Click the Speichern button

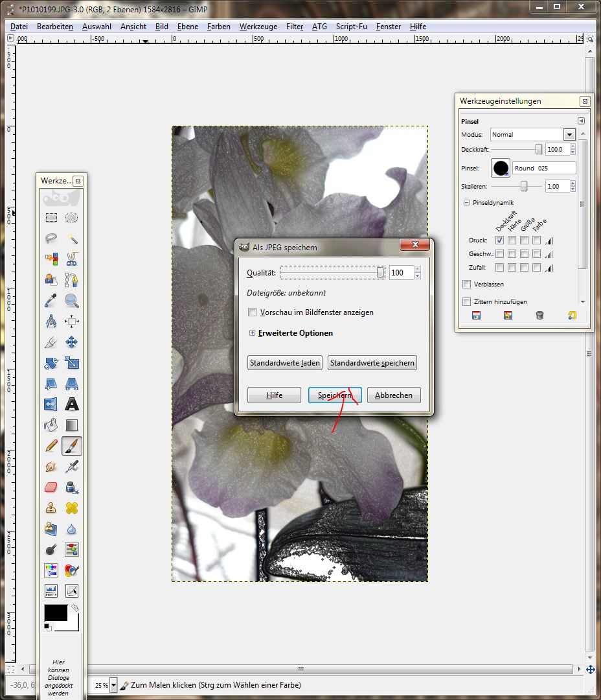[335, 395]
